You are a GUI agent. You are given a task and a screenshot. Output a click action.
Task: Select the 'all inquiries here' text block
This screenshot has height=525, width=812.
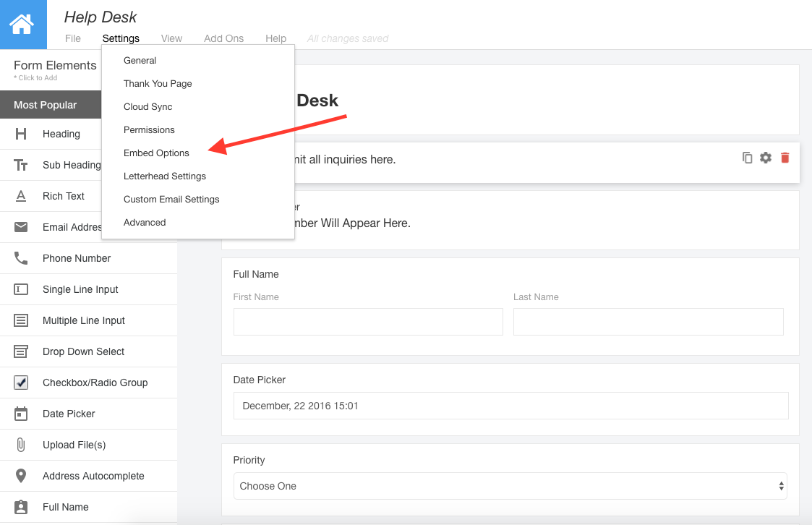click(346, 160)
